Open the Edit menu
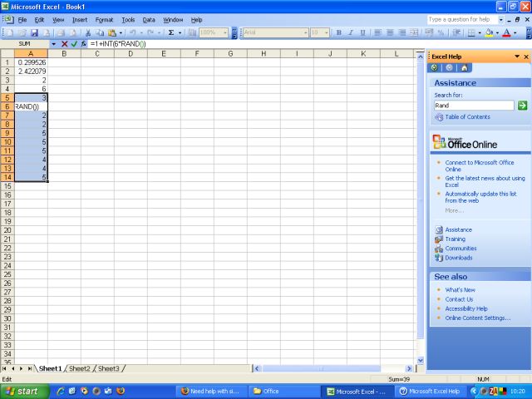532x399 pixels. (x=39, y=20)
